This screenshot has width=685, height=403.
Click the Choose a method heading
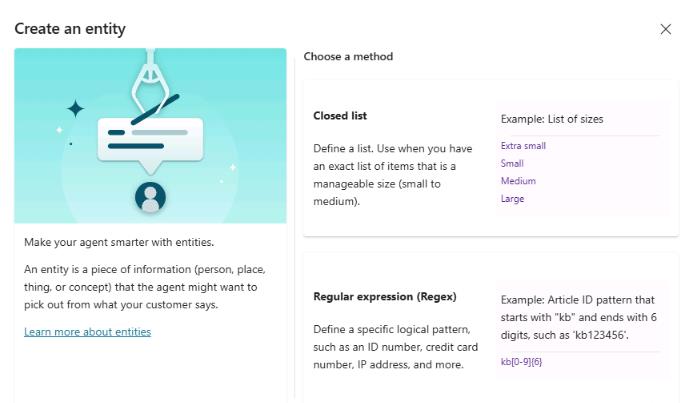[x=348, y=57]
